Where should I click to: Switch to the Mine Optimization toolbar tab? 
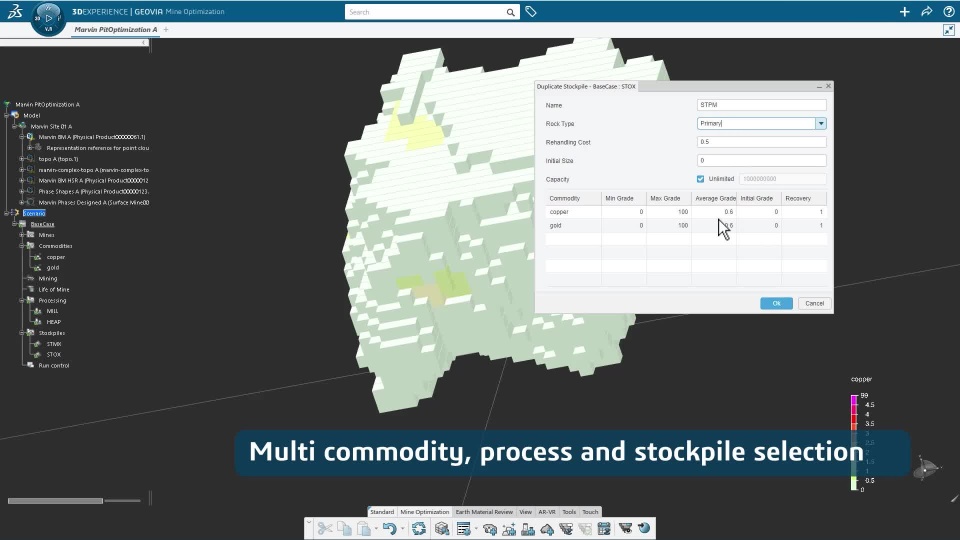tap(424, 512)
